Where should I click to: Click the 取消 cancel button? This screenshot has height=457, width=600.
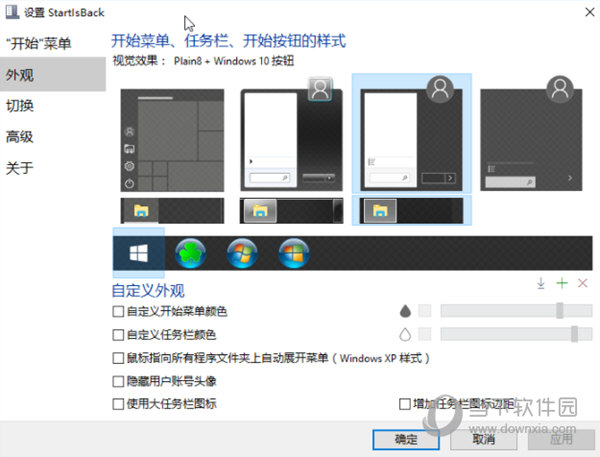tap(484, 439)
